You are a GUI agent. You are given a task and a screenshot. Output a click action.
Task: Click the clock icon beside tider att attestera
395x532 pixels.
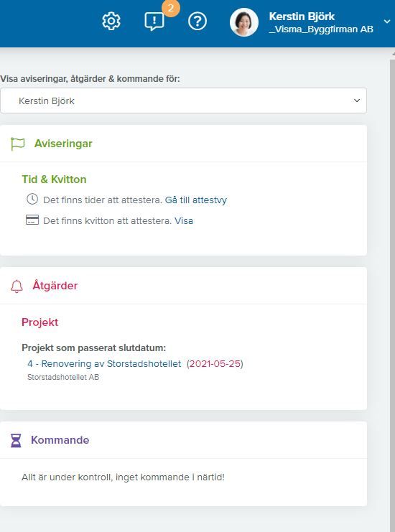32,199
